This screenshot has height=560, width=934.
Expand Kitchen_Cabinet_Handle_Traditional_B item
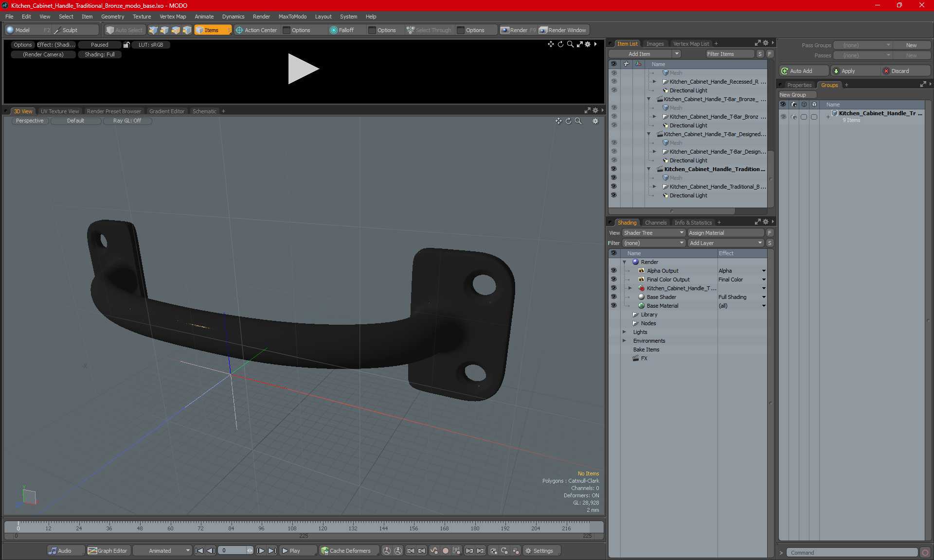click(x=654, y=187)
